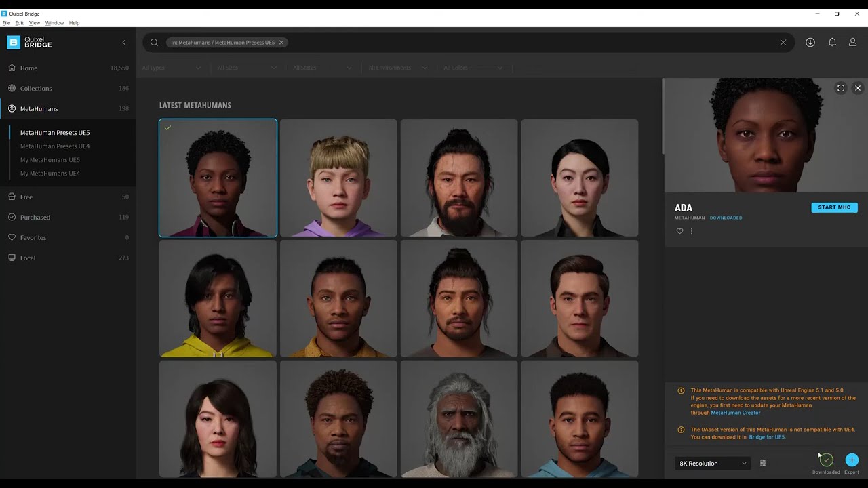Click the green Downloaded checkmark icon
Image resolution: width=868 pixels, height=488 pixels.
point(826,460)
